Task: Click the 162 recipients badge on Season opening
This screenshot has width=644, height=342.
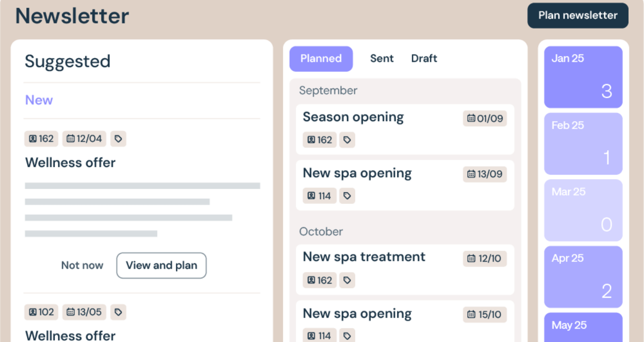Action: [320, 140]
